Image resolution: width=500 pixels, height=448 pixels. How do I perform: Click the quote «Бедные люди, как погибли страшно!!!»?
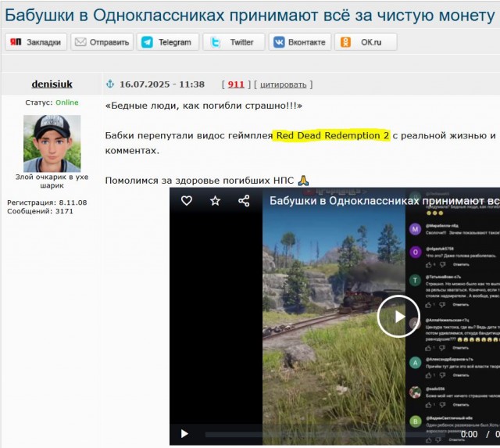pos(204,106)
